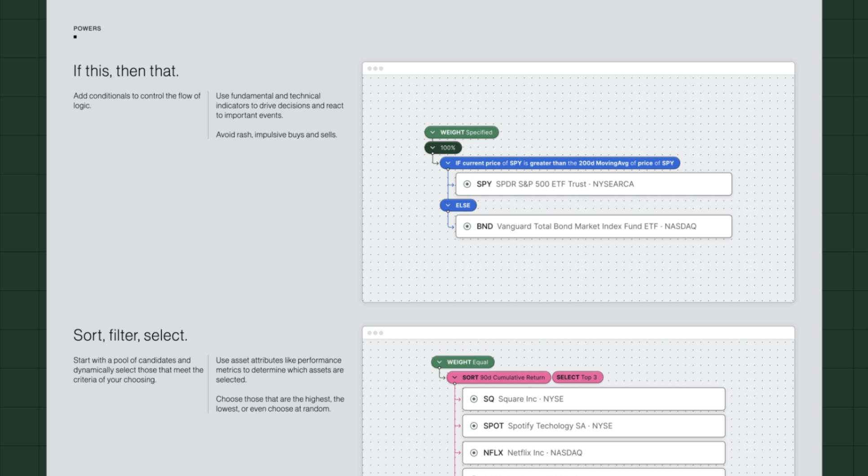Click the SPOT asset circle icon

(474, 426)
